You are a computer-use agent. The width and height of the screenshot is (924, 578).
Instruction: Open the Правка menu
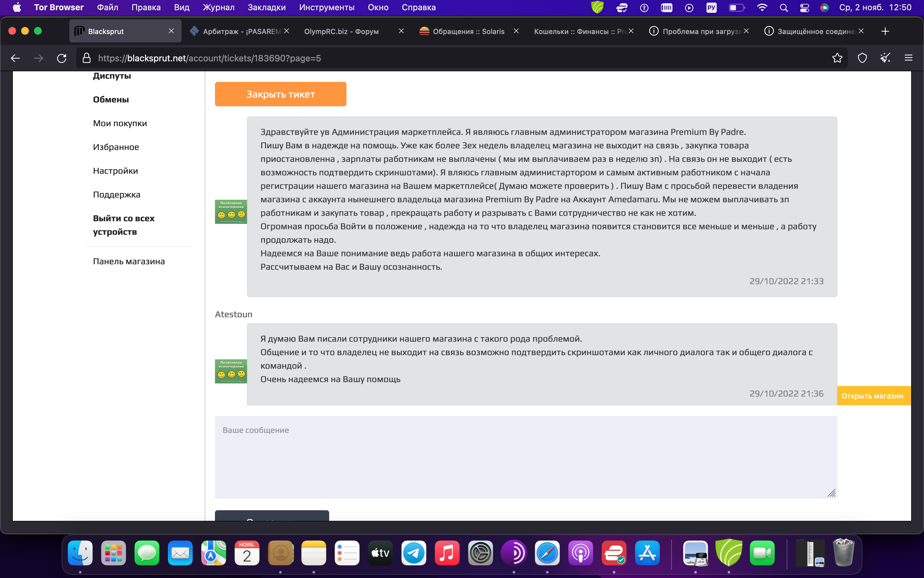tap(146, 8)
